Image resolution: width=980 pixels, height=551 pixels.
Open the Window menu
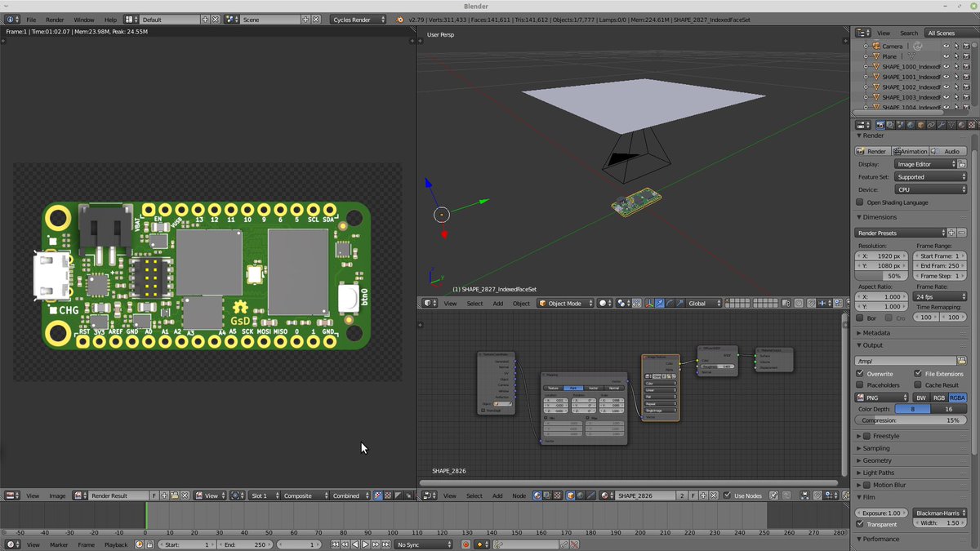coord(83,19)
